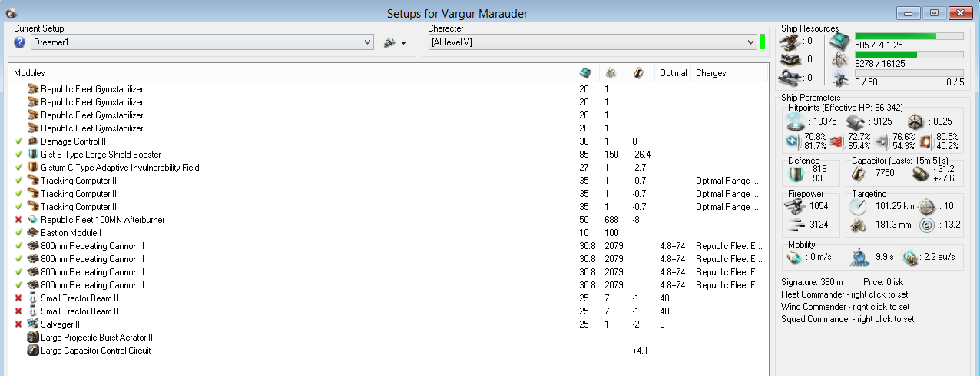The height and width of the screenshot is (376, 980).
Task: Set Fleet Commander via its text line
Action: coord(847,294)
